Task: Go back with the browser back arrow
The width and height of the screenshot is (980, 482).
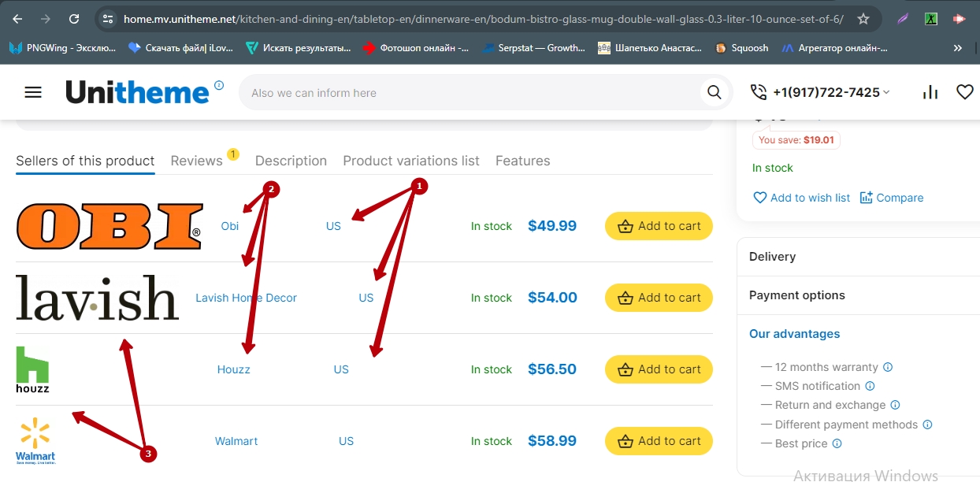Action: 17,18
